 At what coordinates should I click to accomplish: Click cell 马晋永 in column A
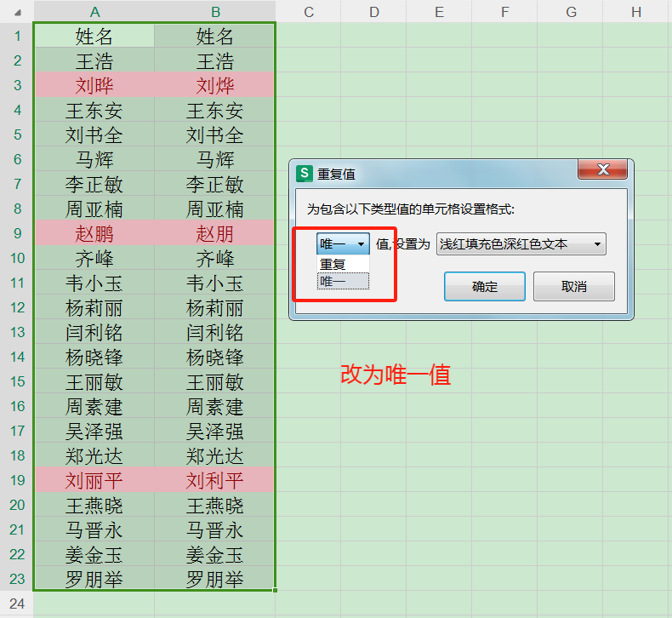(94, 529)
